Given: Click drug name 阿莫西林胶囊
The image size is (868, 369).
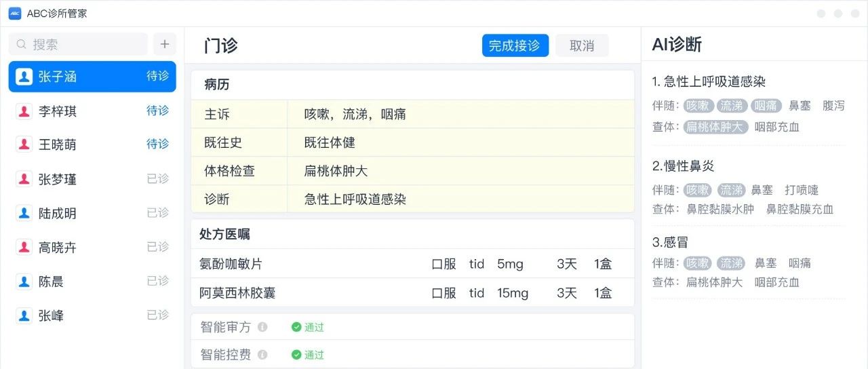Looking at the screenshot, I should [x=237, y=293].
